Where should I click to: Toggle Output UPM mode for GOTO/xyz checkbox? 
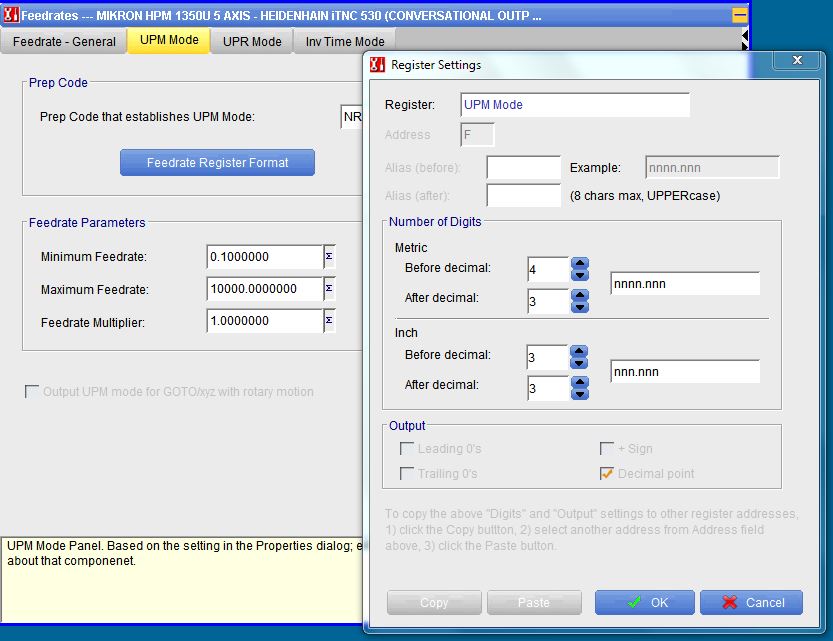pos(32,392)
